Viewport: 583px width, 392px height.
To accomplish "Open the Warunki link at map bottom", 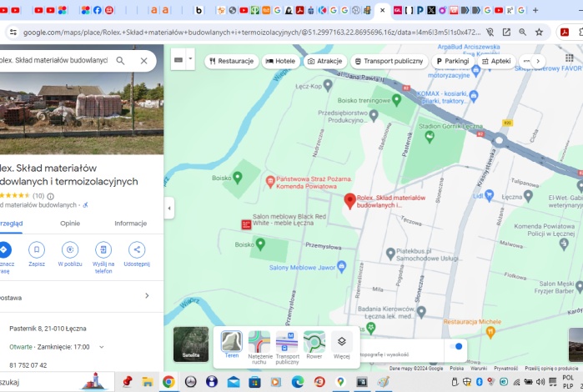I will point(479,368).
